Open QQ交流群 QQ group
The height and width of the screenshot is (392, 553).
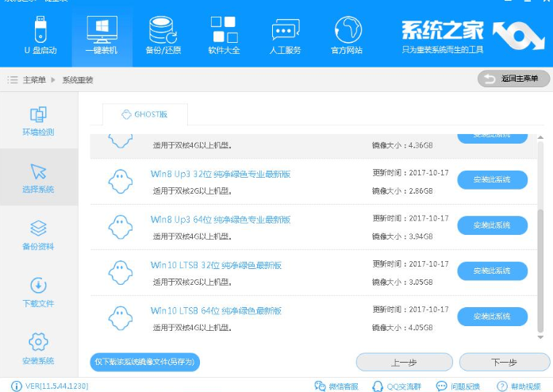click(397, 386)
